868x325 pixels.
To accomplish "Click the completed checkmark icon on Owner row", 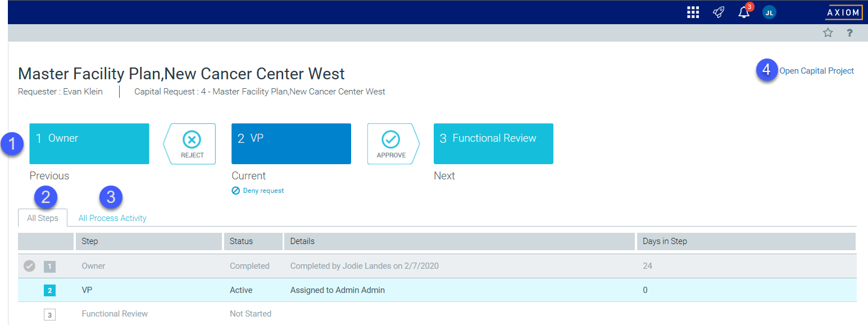I will tap(29, 266).
